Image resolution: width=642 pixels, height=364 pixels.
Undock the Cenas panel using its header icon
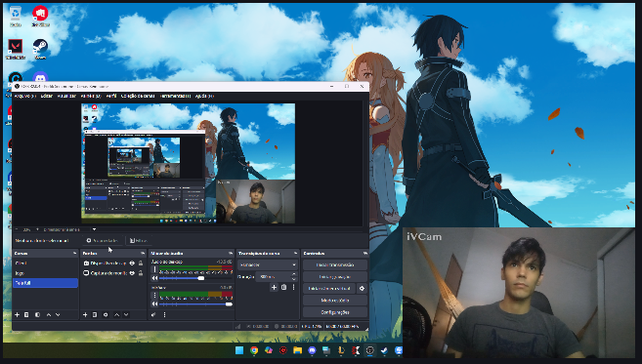click(x=74, y=253)
